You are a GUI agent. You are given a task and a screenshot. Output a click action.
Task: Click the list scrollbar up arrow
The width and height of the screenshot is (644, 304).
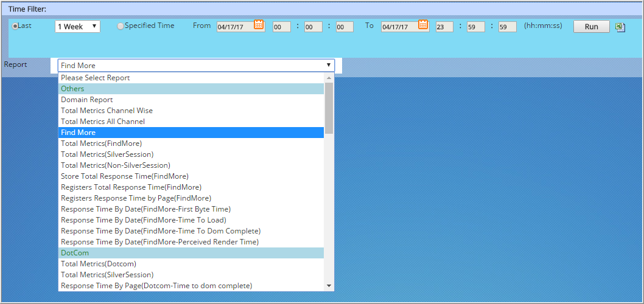(329, 78)
